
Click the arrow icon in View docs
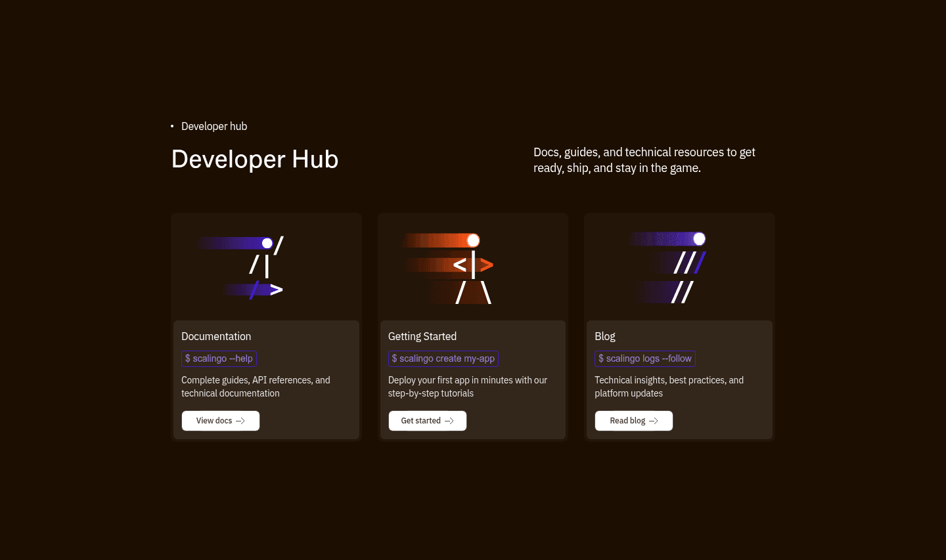(240, 421)
